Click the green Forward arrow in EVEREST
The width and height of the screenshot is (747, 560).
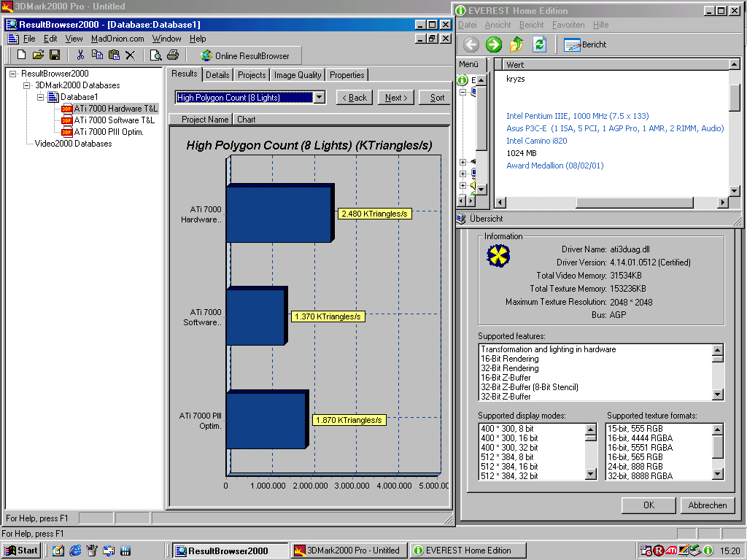click(x=494, y=44)
